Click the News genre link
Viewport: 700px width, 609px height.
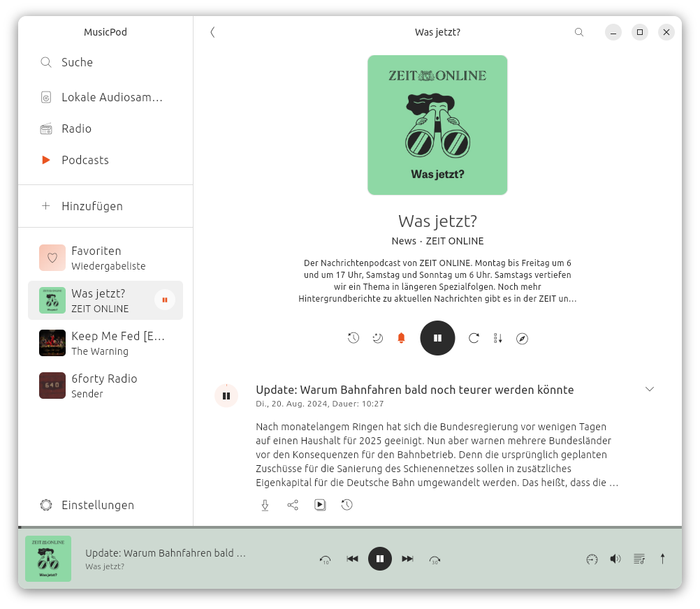point(404,241)
